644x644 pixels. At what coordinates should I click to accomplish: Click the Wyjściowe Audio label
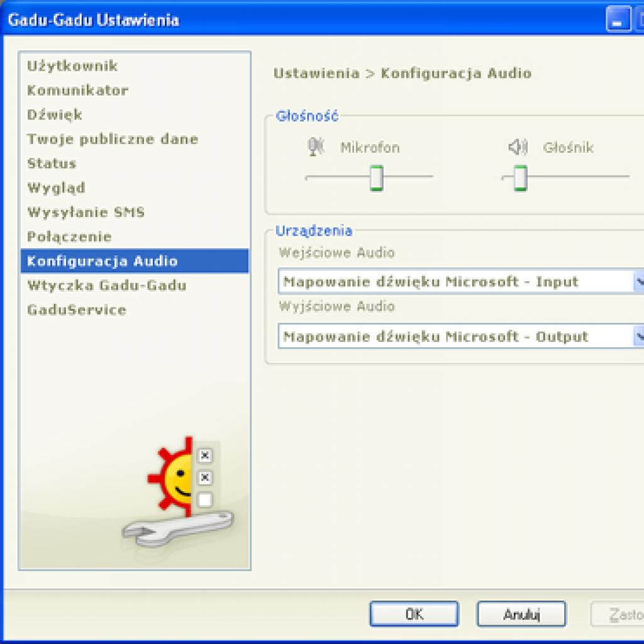337,306
